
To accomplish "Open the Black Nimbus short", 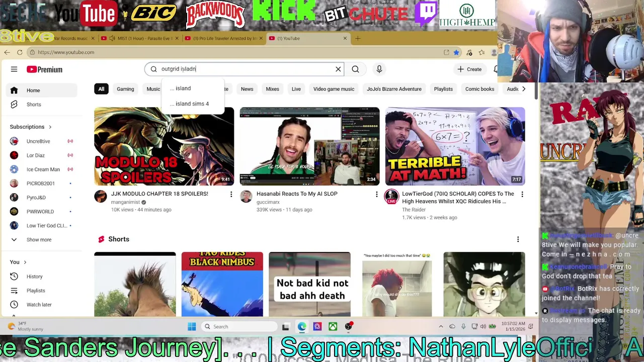I will pos(222,285).
